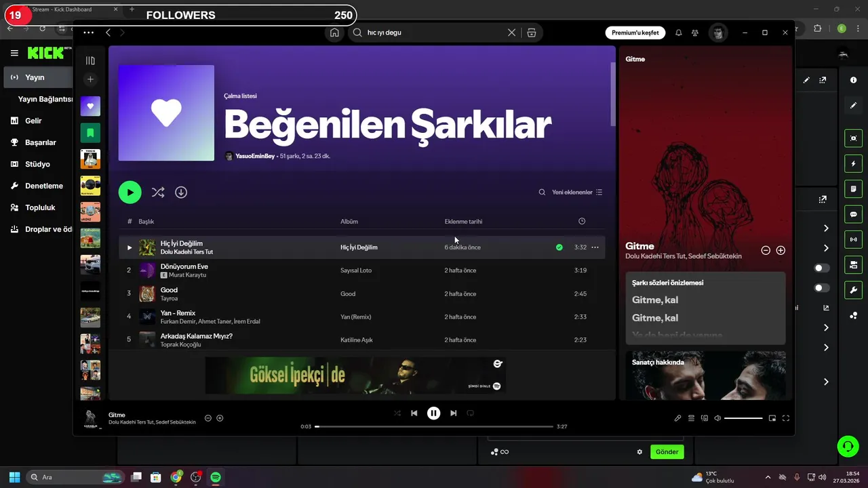
Task: Toggle repeat in bottom player controls
Action: 470,413
